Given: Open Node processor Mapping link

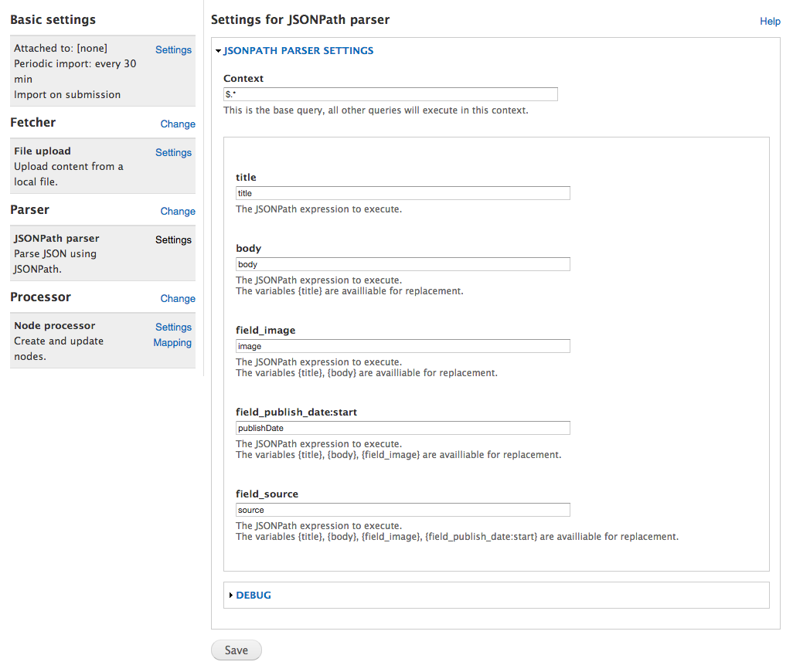Looking at the screenshot, I should (x=172, y=343).
